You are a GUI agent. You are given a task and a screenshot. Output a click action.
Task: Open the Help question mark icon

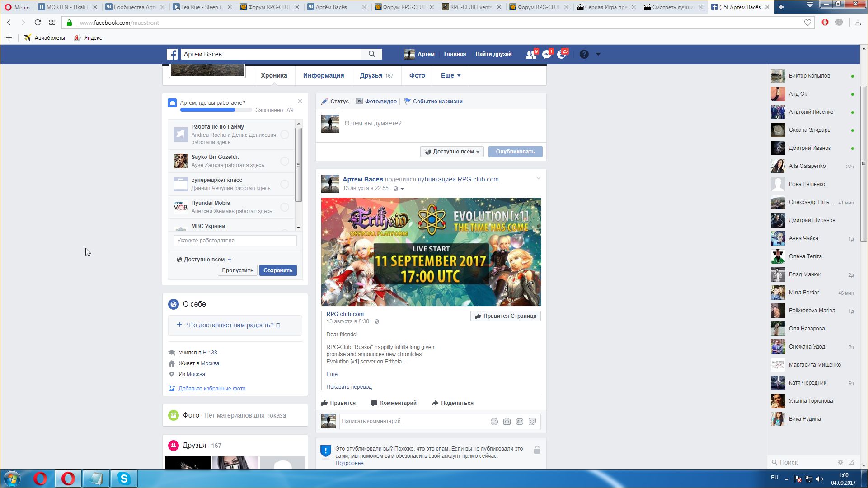coord(584,54)
